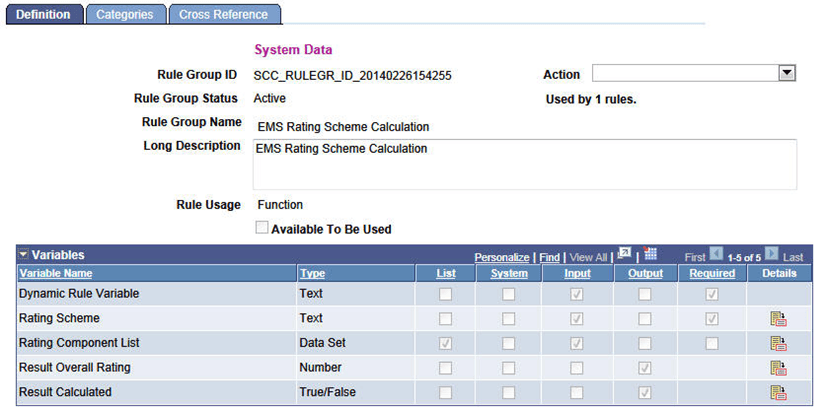The width and height of the screenshot is (817, 410).
Task: Click the View All link
Action: click(588, 257)
